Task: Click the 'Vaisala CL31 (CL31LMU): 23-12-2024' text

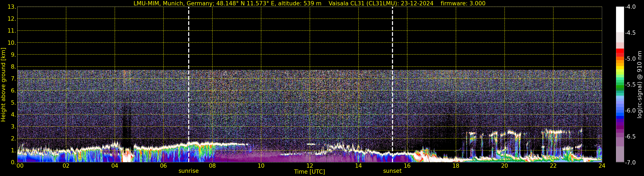Action: (381, 3)
